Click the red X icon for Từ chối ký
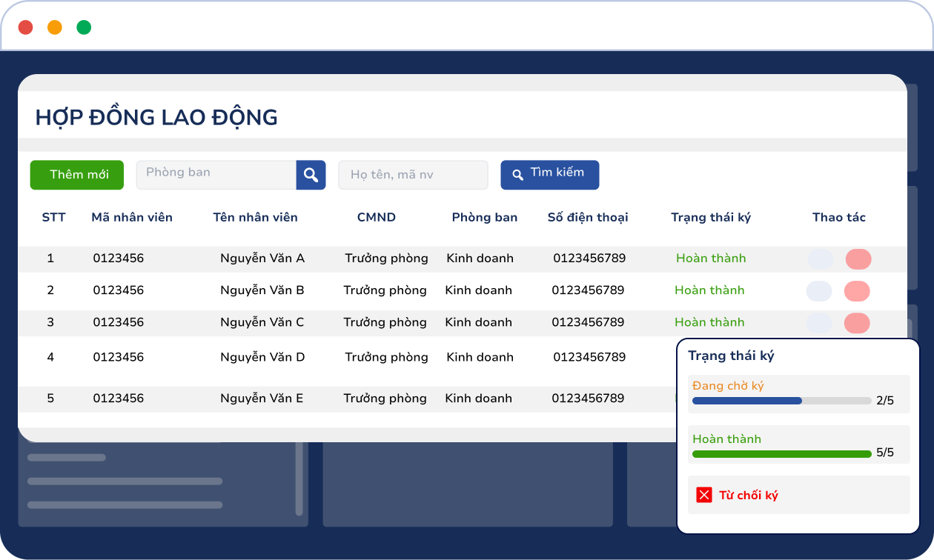Viewport: 934px width, 560px height. (x=703, y=496)
